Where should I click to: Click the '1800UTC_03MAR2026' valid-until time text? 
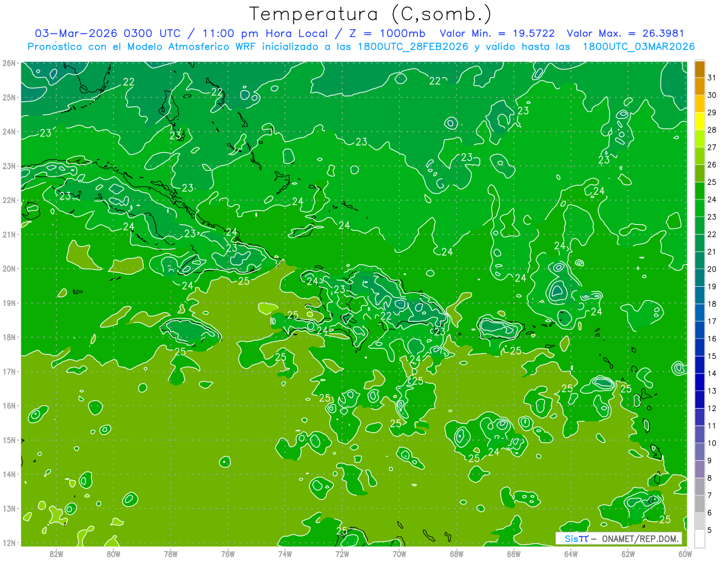pyautogui.click(x=638, y=47)
